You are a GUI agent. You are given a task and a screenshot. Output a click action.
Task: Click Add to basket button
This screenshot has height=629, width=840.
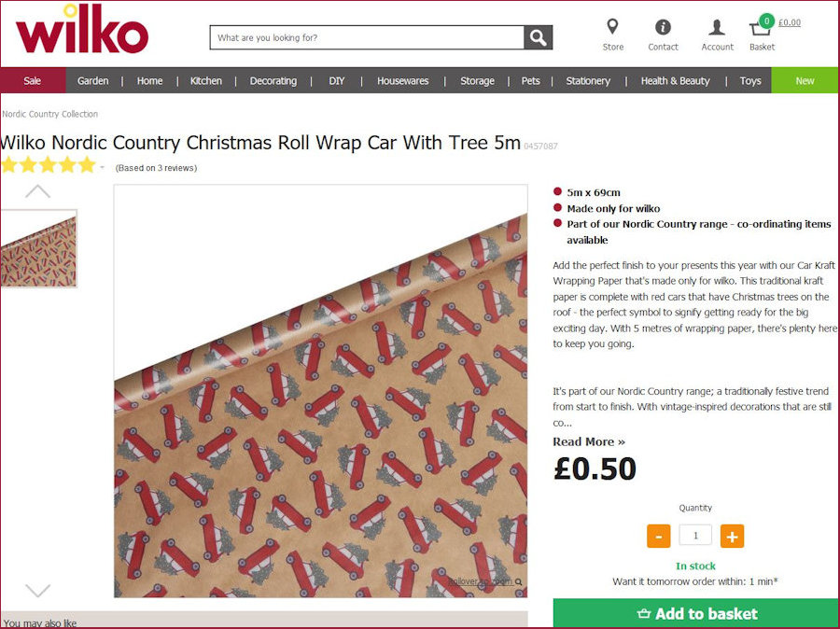tap(695, 613)
